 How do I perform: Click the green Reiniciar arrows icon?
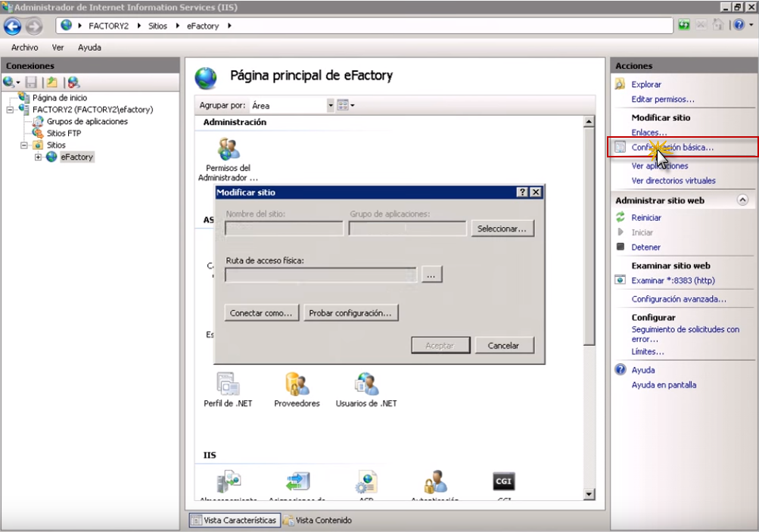pyautogui.click(x=620, y=217)
